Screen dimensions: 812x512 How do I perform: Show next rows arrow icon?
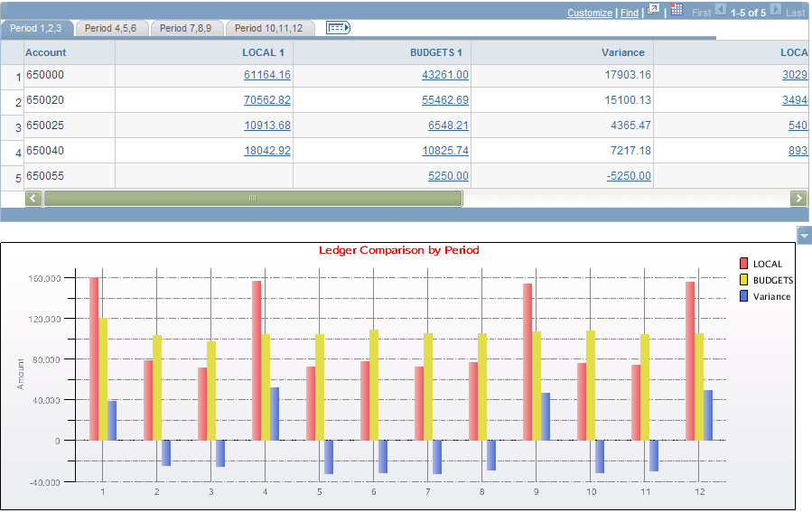click(x=775, y=9)
